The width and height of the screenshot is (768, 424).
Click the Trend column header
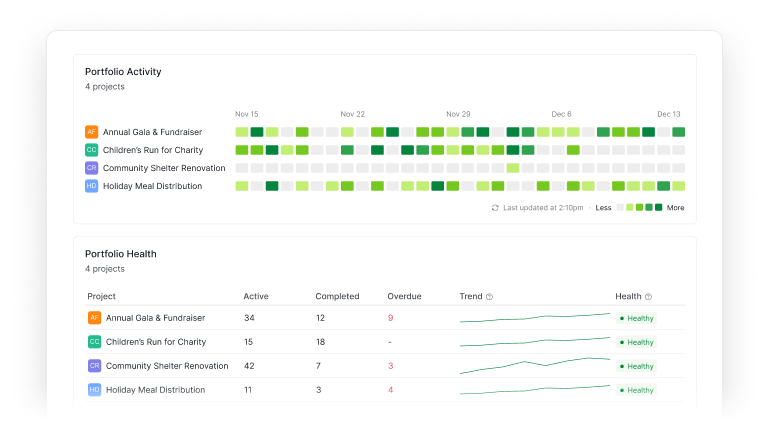471,296
